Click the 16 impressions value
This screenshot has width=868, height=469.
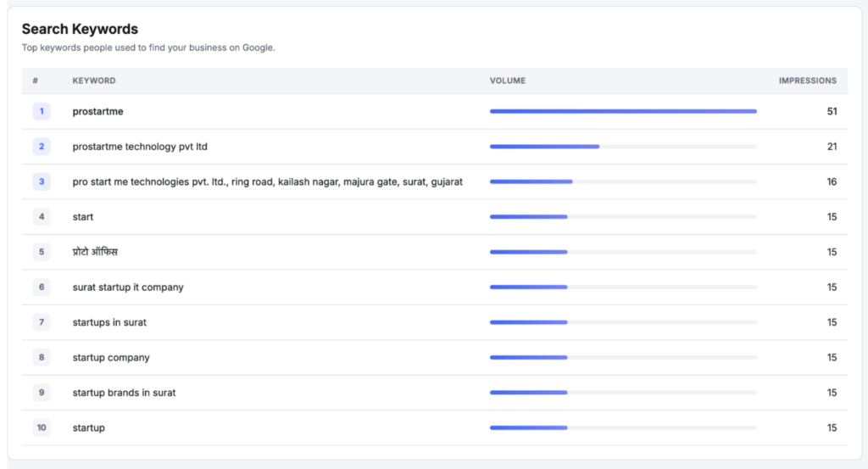832,181
